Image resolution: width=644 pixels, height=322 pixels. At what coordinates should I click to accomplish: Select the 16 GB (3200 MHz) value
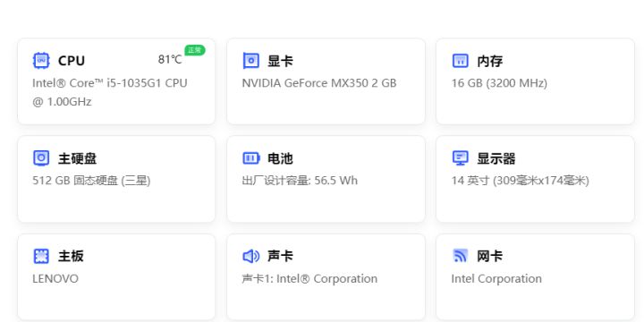(499, 83)
